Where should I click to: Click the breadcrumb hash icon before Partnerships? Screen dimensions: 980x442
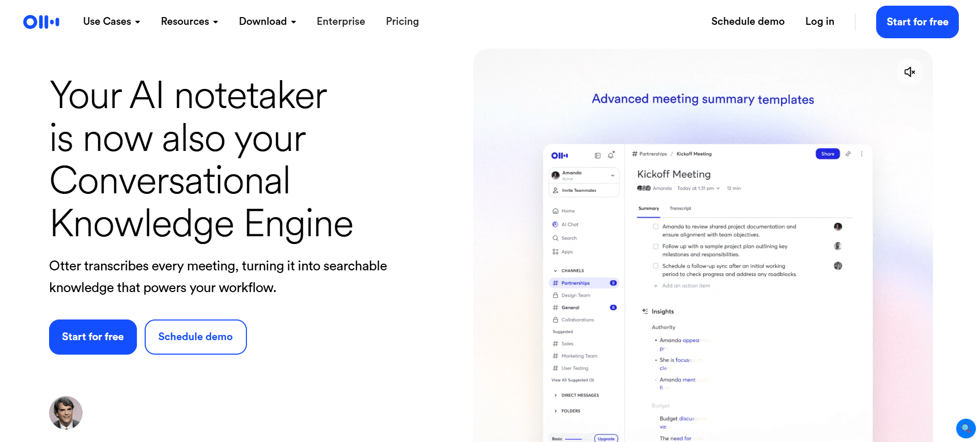[x=634, y=154]
